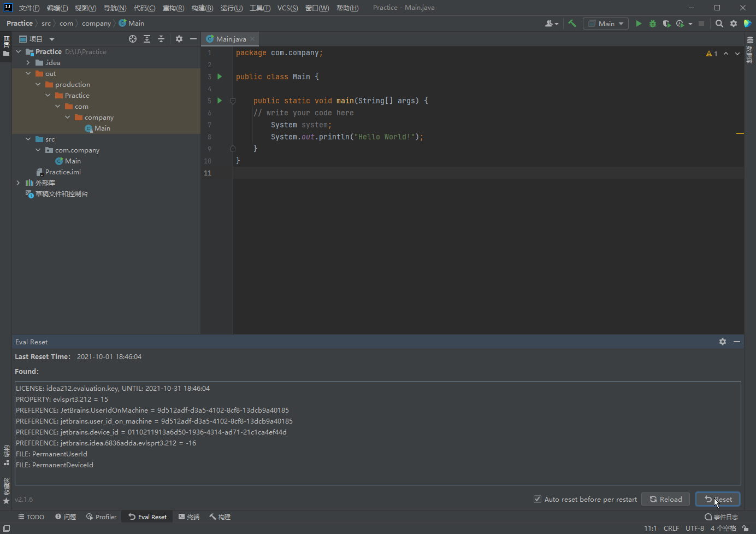Fold the main method code block

[x=233, y=101]
